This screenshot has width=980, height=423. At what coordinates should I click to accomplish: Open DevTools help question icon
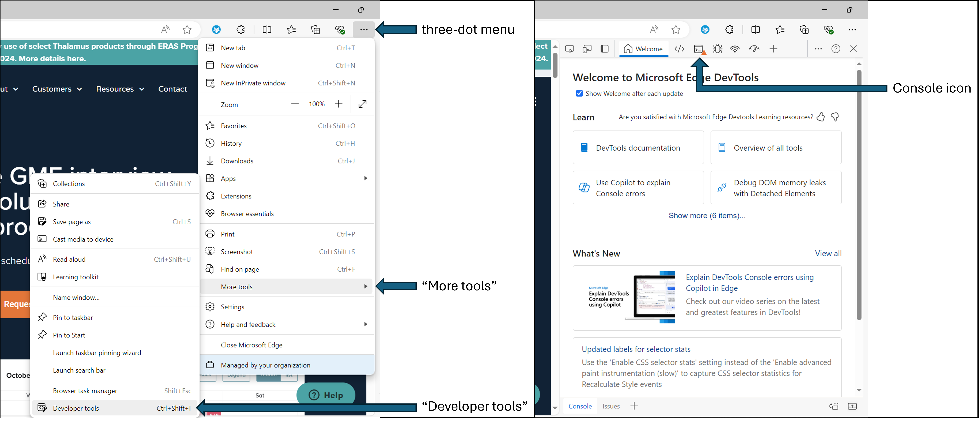[836, 49]
